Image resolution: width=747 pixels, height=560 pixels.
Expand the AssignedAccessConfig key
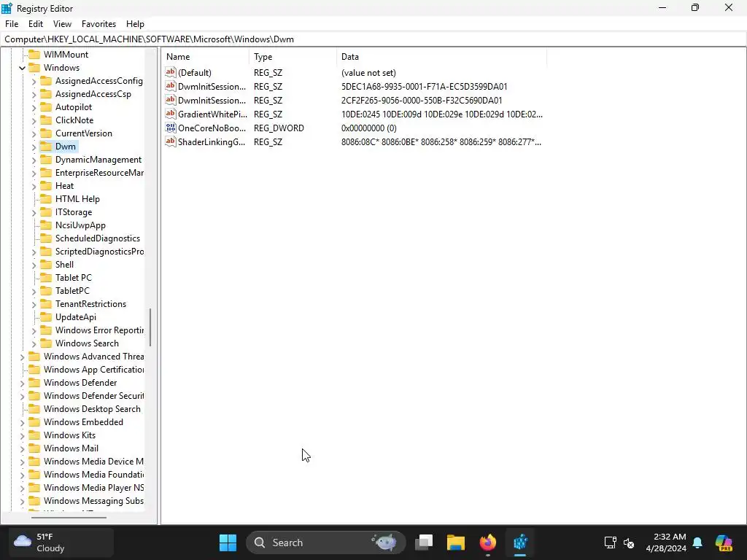coord(34,82)
